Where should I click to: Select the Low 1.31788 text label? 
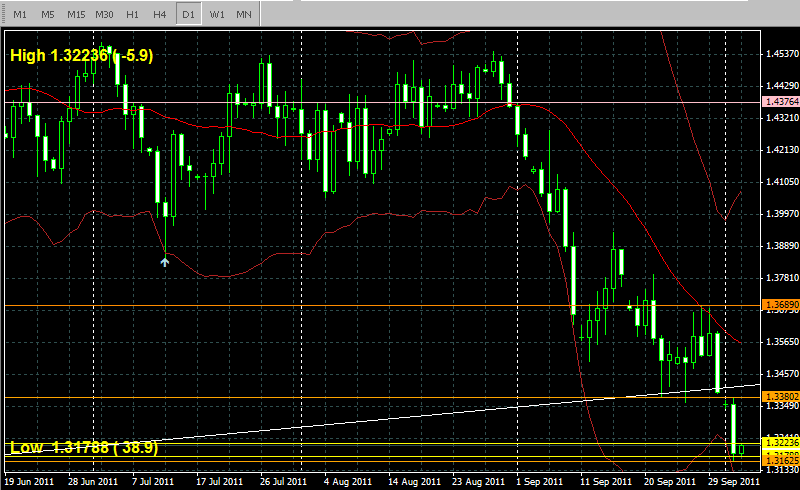tap(84, 448)
